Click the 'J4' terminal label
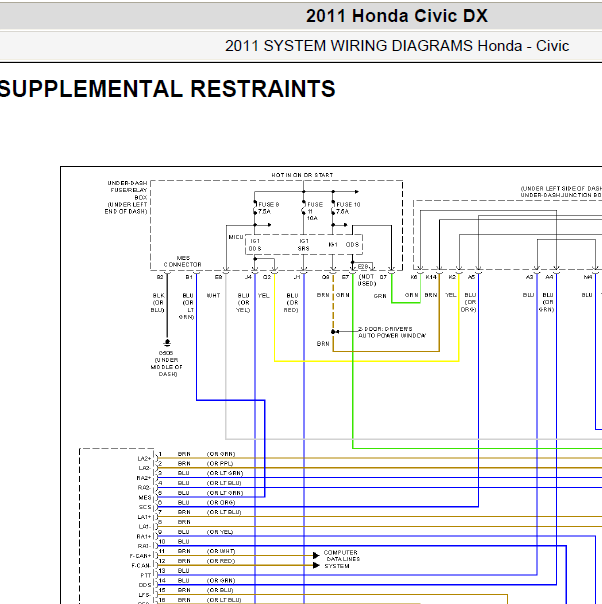Viewport: 602px width, 604px height. tap(248, 277)
